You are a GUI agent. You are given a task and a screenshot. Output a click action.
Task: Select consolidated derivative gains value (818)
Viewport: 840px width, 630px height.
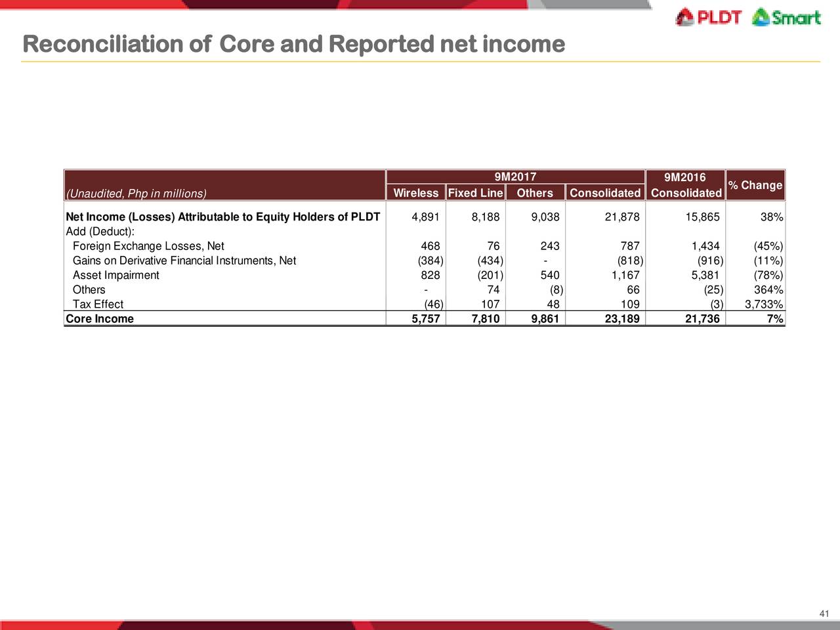click(x=631, y=261)
